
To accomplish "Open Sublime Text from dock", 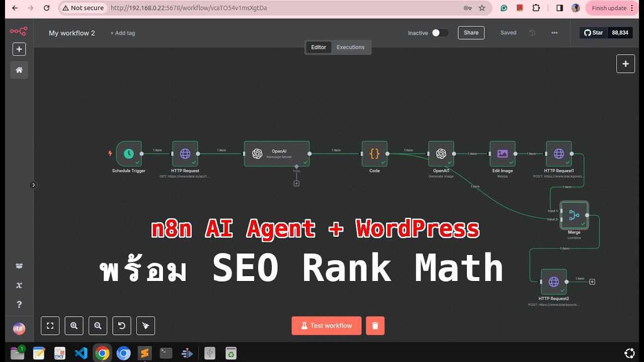I will click(x=145, y=353).
